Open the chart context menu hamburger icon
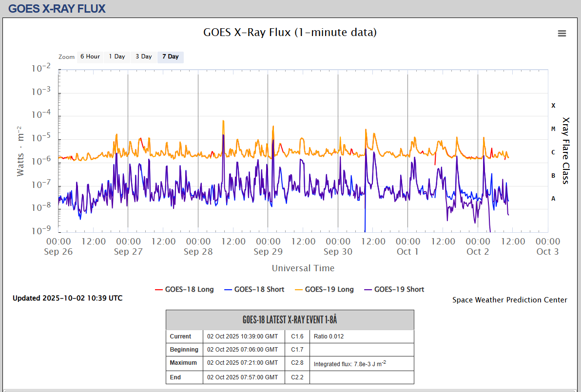The width and height of the screenshot is (581, 392). tap(562, 33)
